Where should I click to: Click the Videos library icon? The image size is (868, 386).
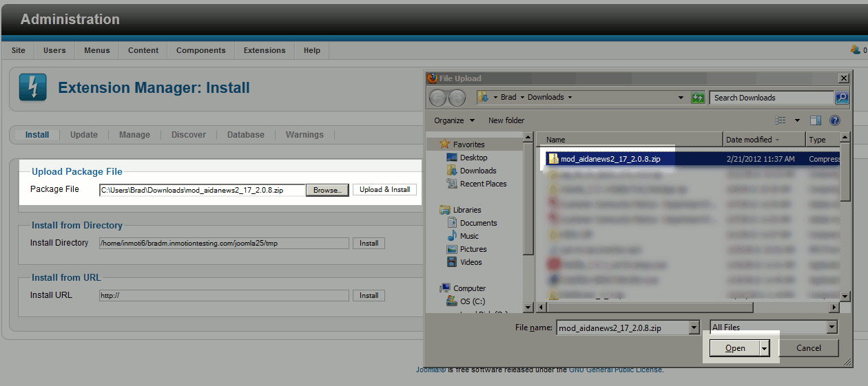tap(452, 262)
